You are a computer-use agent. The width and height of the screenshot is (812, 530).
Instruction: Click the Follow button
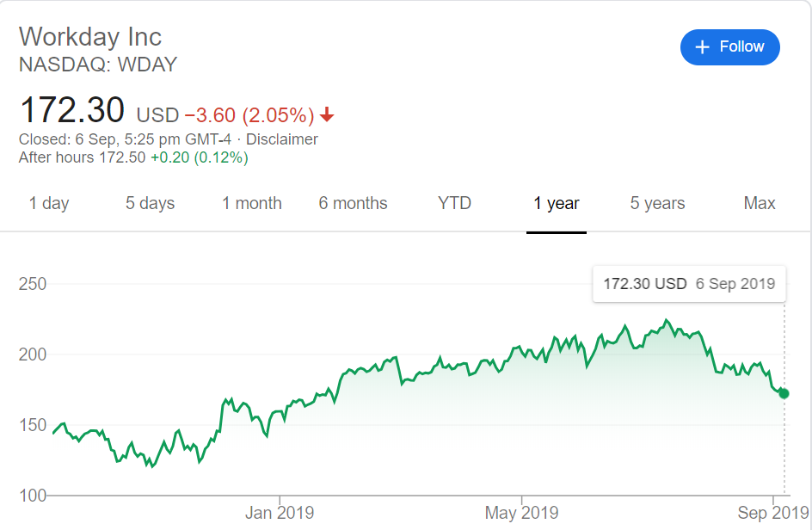coord(729,47)
